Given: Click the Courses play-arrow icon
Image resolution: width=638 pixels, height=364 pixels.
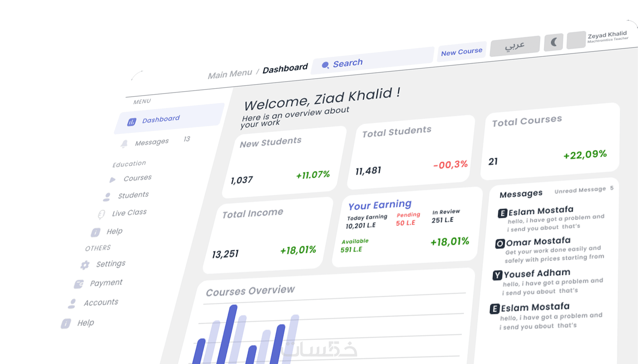Looking at the screenshot, I should (x=112, y=180).
